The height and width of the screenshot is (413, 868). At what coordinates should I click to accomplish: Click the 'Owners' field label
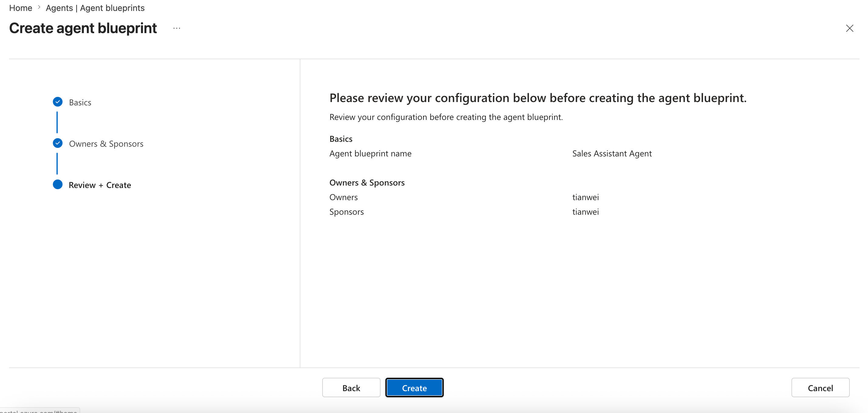[343, 197]
